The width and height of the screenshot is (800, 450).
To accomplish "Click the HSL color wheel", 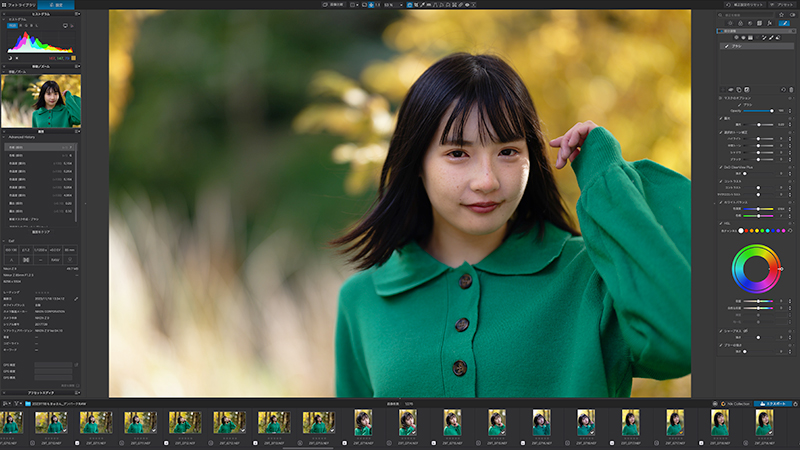I will tap(756, 269).
